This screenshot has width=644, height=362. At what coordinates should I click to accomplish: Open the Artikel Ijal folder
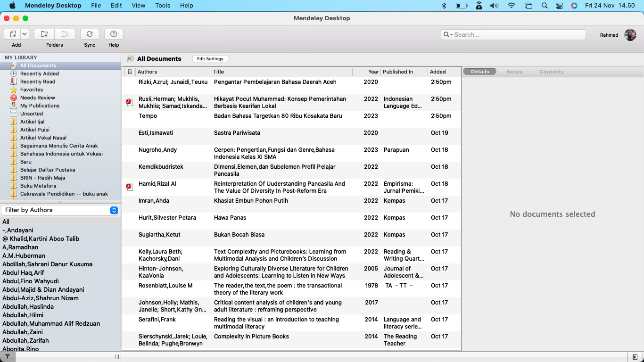tap(60, 122)
